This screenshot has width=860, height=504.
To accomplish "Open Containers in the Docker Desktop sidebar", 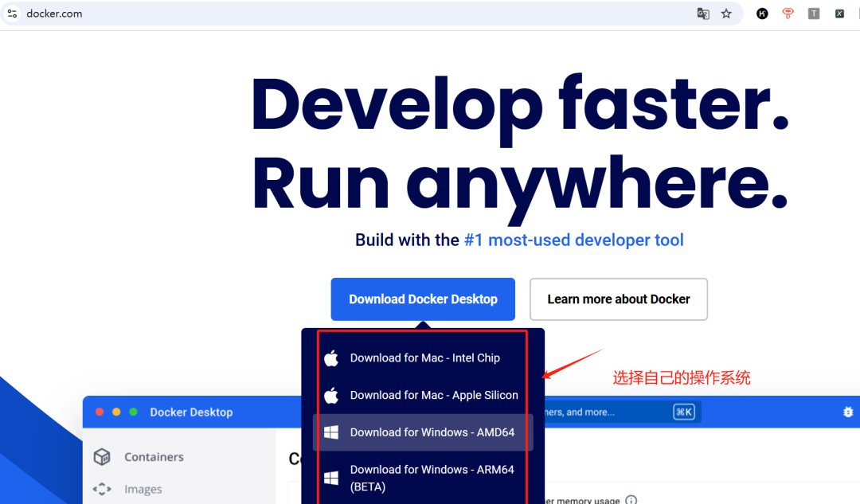I will (x=154, y=457).
